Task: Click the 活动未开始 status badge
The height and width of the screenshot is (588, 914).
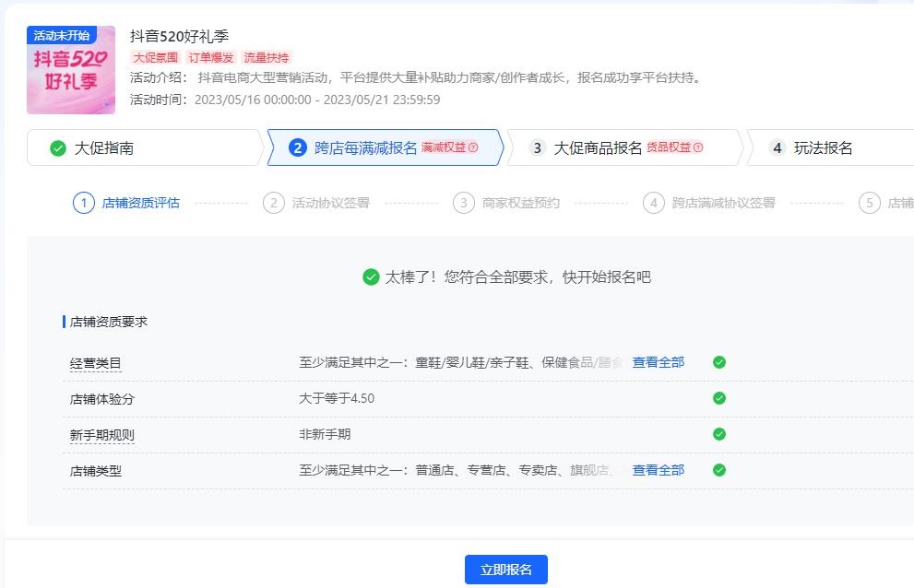Action: (x=62, y=35)
